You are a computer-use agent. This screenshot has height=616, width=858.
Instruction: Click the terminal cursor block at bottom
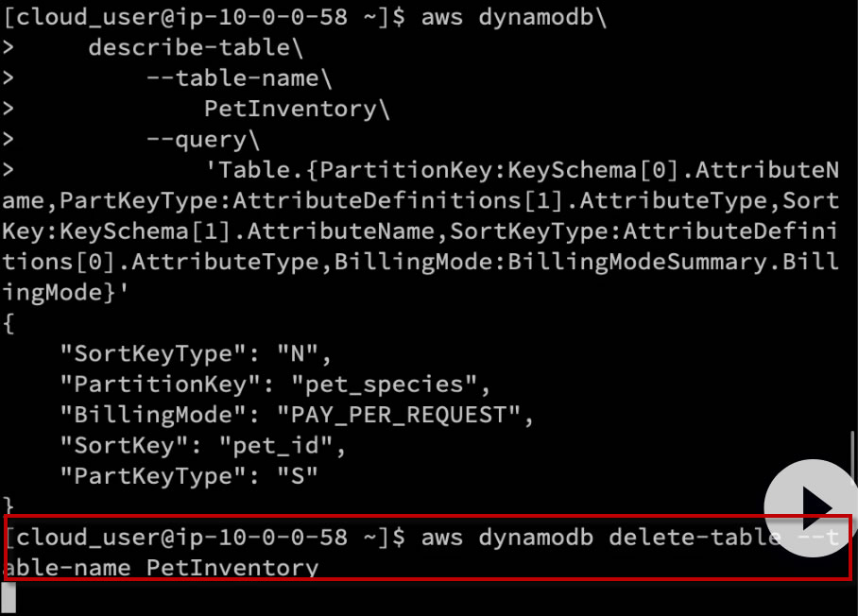[x=9, y=596]
